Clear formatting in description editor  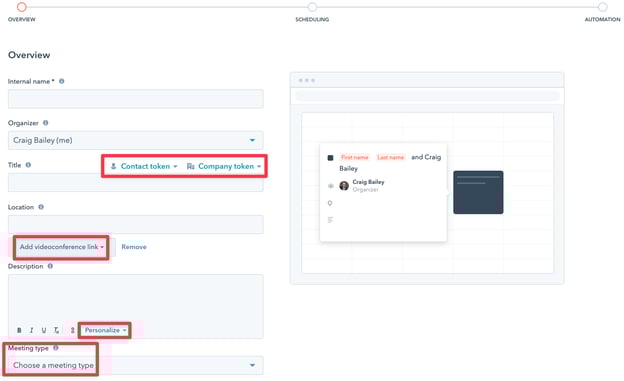tap(57, 330)
